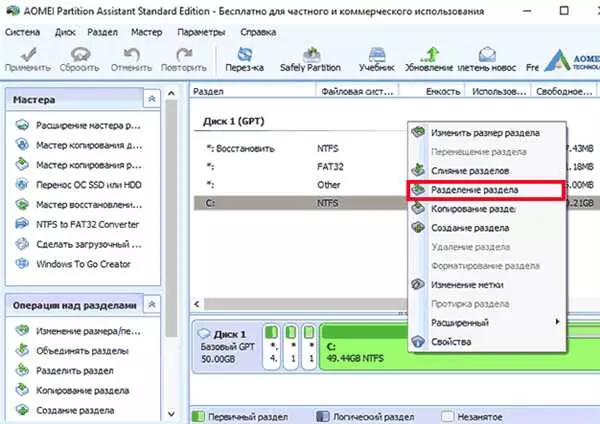Click the Диск 1 (GPT) group header
Image resolution: width=600 pixels, height=424 pixels.
(234, 121)
